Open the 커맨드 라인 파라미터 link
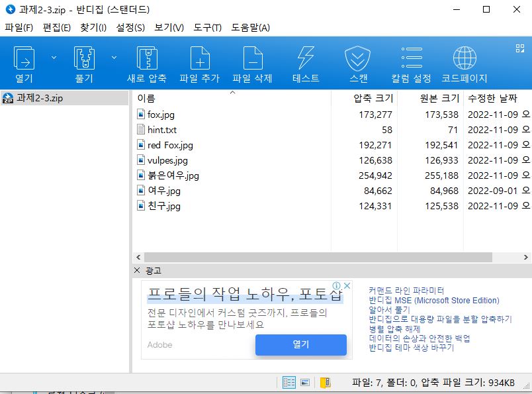The width and height of the screenshot is (532, 394). 406,291
